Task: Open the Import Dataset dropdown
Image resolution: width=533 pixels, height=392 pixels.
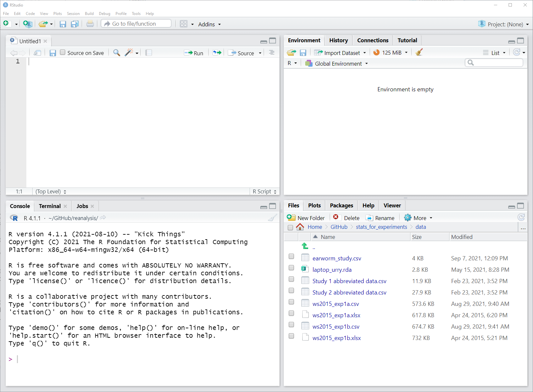Action: pos(340,53)
